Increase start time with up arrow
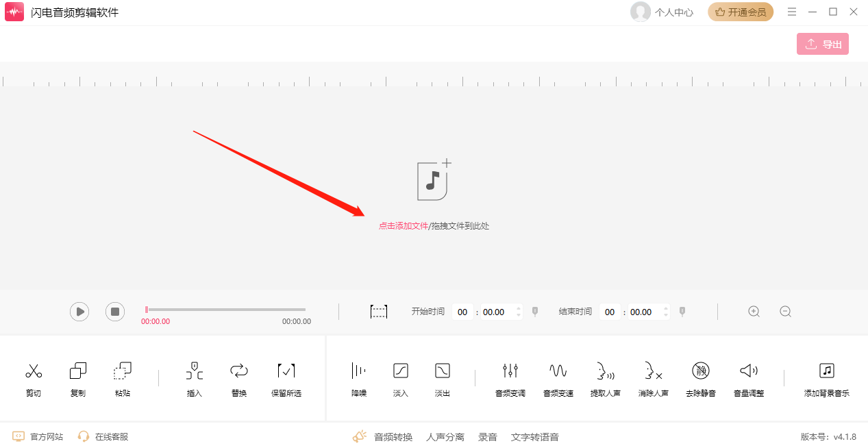Image resolution: width=868 pixels, height=448 pixels. (x=519, y=308)
